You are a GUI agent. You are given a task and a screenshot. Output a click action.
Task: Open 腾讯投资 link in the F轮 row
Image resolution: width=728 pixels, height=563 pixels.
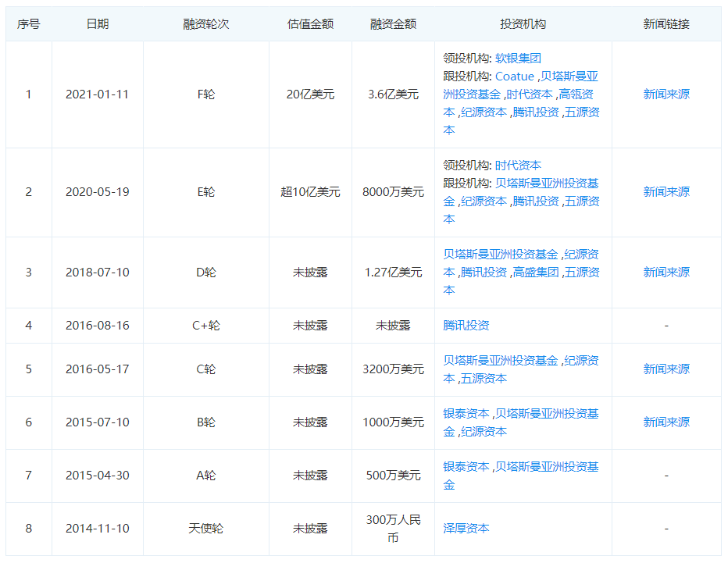pos(535,112)
